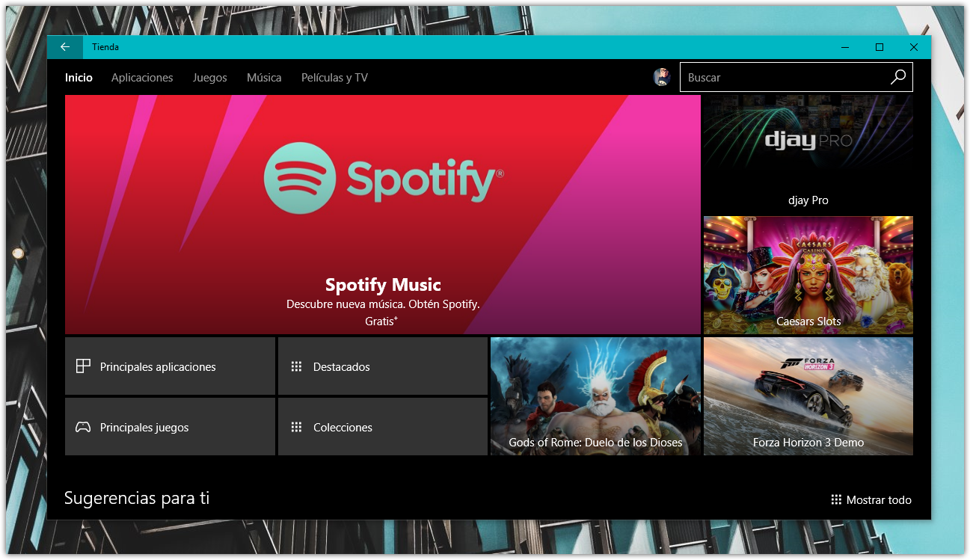Open the Spotify Music featured banner
Screen dimensions: 970x560
pos(383,215)
